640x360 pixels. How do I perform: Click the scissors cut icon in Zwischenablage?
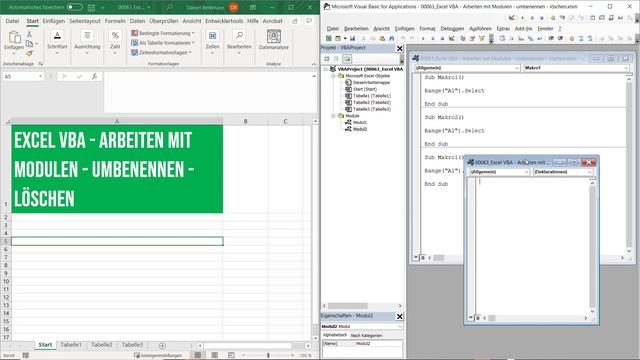tap(29, 34)
